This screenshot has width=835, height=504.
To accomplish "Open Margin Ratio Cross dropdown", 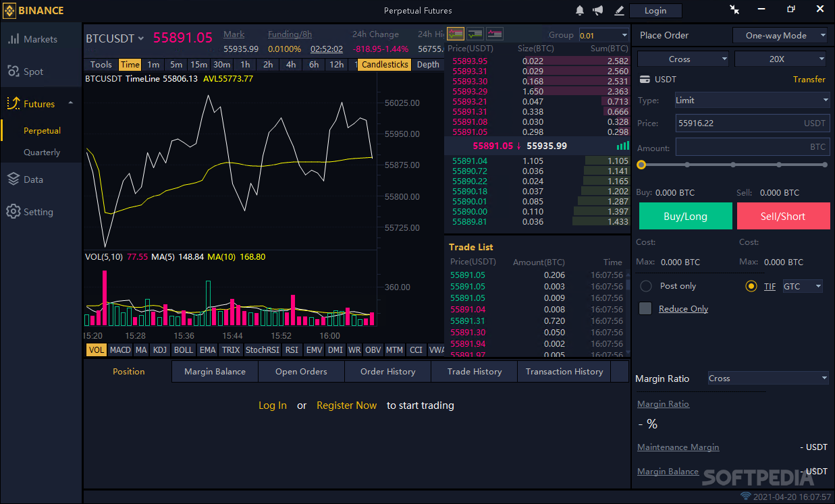I will [x=769, y=379].
